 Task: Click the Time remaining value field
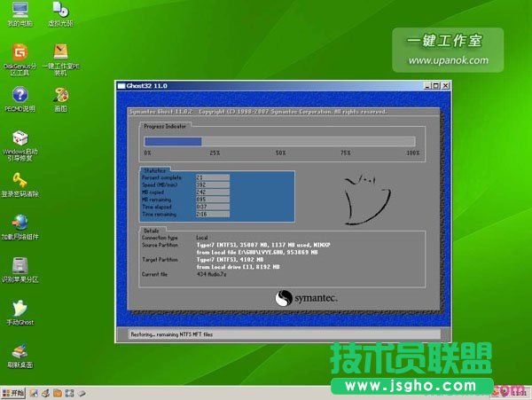(x=213, y=214)
